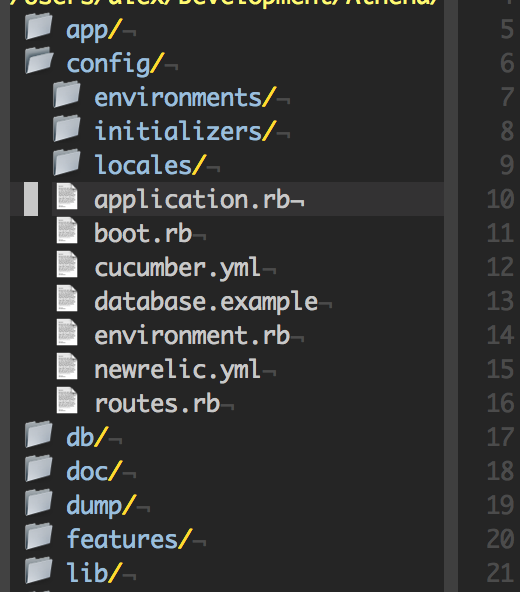The width and height of the screenshot is (520, 592).
Task: Open boot.rb file name
Action: 144,233
